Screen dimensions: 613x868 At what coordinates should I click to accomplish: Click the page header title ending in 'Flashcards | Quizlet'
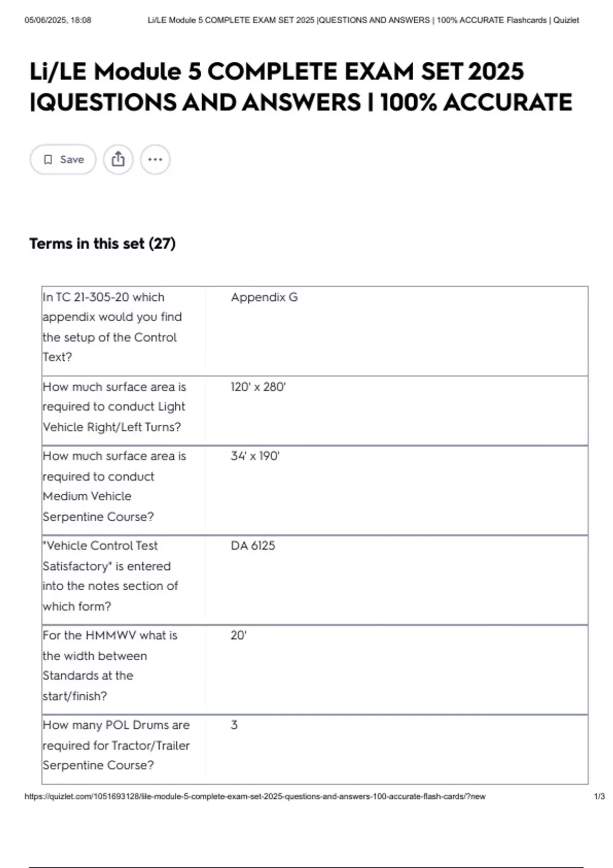tap(363, 20)
